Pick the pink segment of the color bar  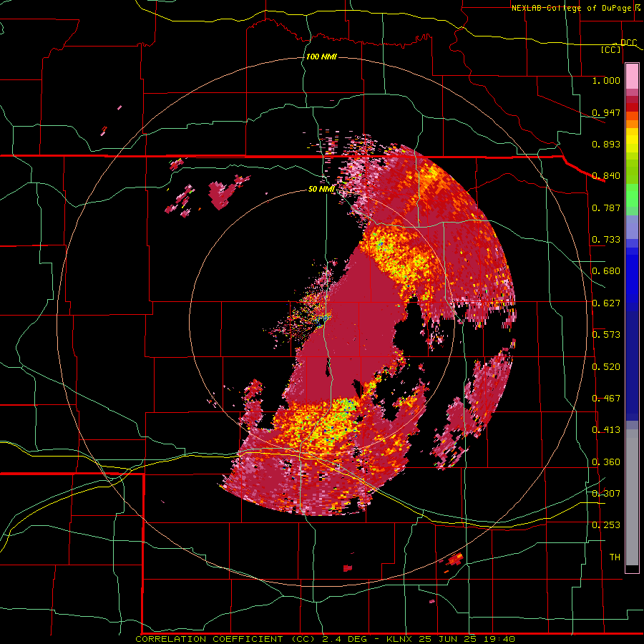tap(632, 76)
